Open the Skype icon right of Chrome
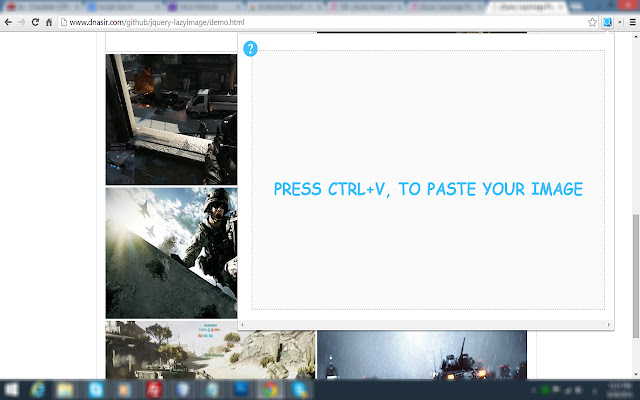The height and width of the screenshot is (400, 640). 300,390
